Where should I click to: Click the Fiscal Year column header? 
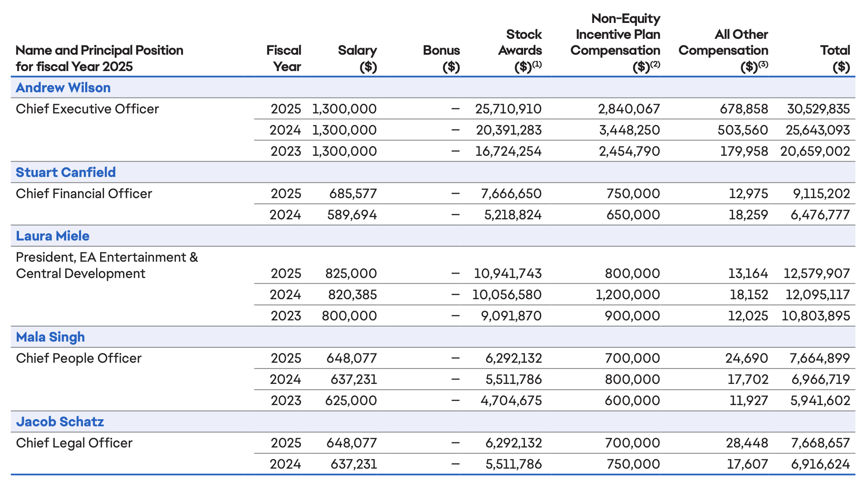pos(284,58)
